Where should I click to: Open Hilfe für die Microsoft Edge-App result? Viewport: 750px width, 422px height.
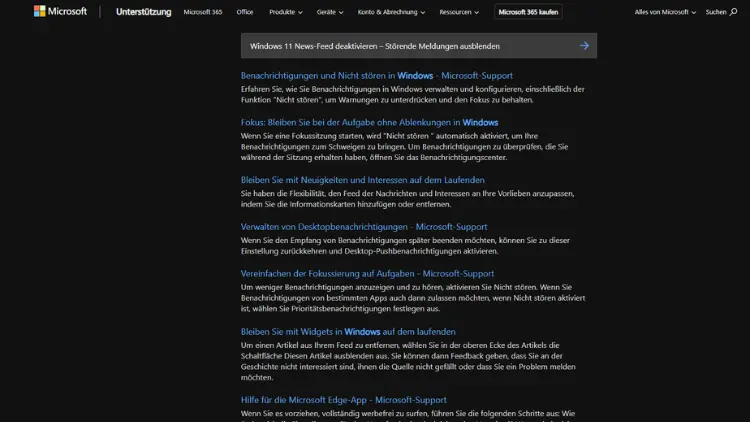tap(343, 400)
